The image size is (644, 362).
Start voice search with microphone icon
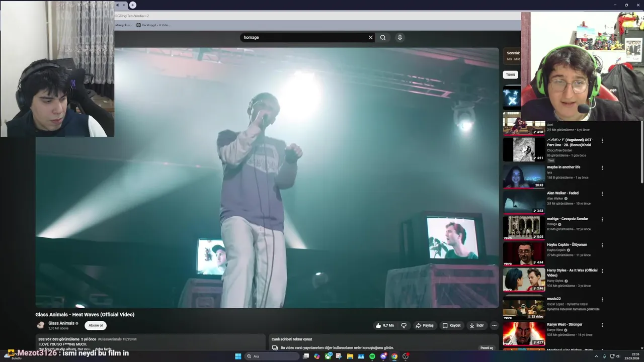pyautogui.click(x=399, y=37)
